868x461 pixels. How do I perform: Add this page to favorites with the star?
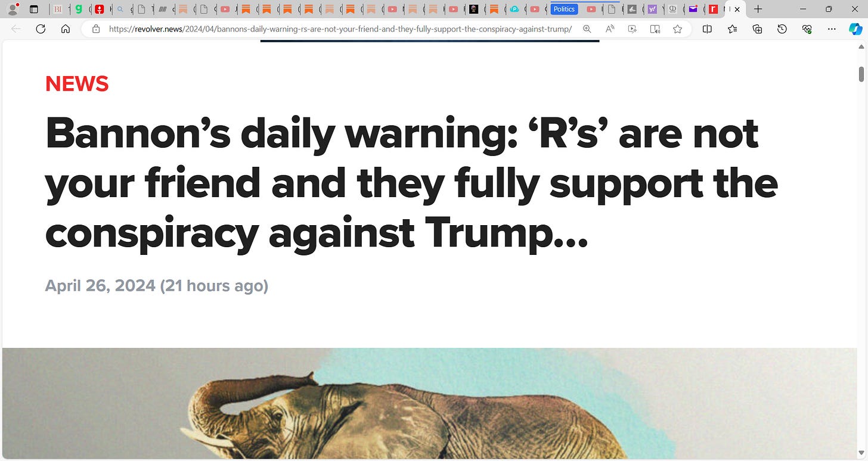pyautogui.click(x=677, y=29)
